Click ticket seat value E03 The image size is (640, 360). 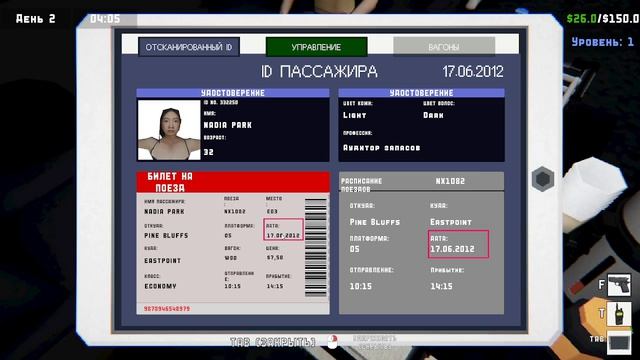tap(272, 211)
